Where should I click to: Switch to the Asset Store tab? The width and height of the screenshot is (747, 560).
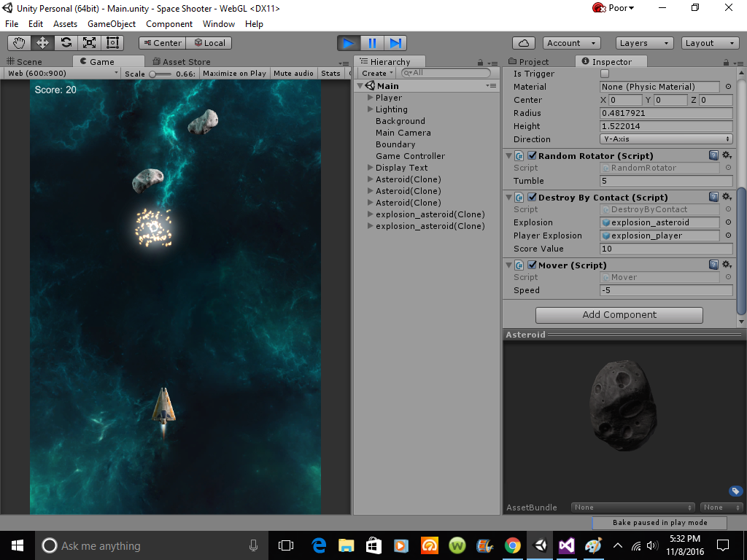point(182,62)
